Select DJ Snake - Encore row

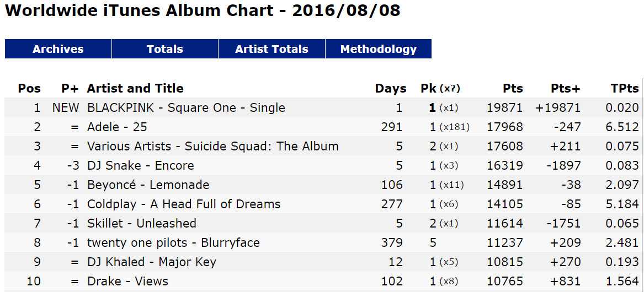pos(322,166)
